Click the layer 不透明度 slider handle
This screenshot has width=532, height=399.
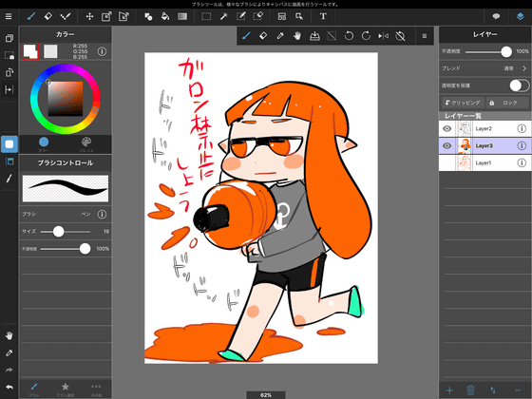[x=506, y=51]
